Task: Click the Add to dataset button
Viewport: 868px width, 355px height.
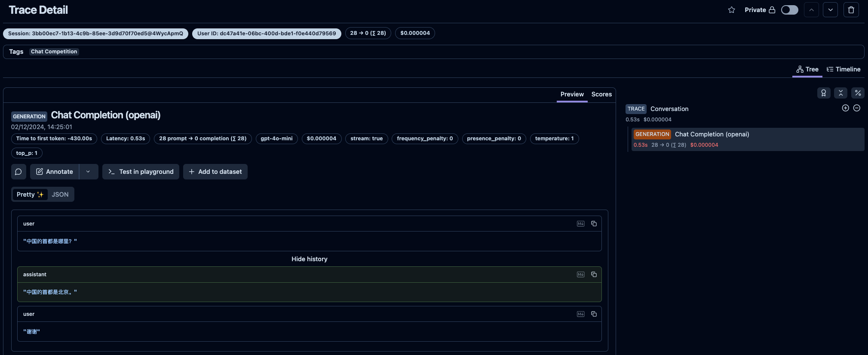Action: 215,172
